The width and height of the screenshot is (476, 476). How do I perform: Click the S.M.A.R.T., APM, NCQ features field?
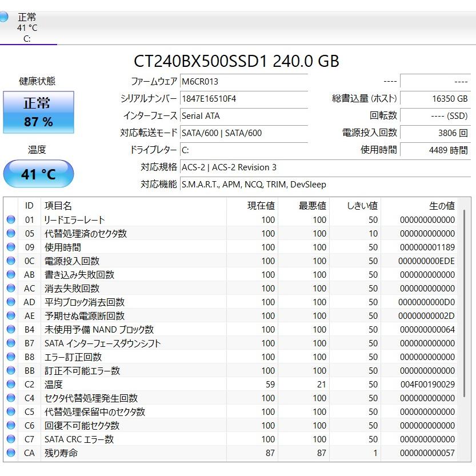pos(326,185)
